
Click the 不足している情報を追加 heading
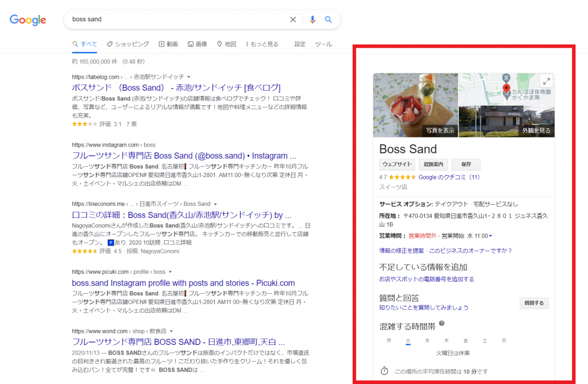(x=423, y=267)
